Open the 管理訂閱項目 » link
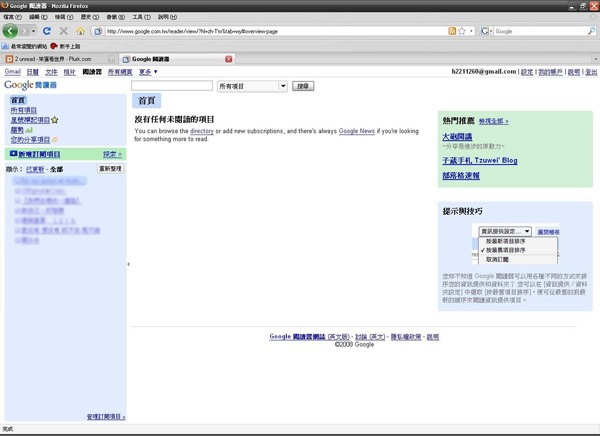The height and width of the screenshot is (436, 600). click(106, 416)
